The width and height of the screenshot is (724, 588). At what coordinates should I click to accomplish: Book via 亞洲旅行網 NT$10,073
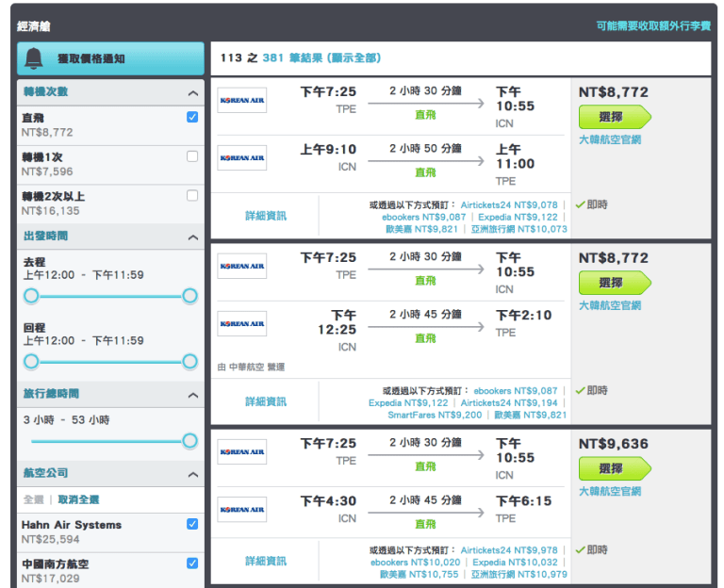(519, 229)
